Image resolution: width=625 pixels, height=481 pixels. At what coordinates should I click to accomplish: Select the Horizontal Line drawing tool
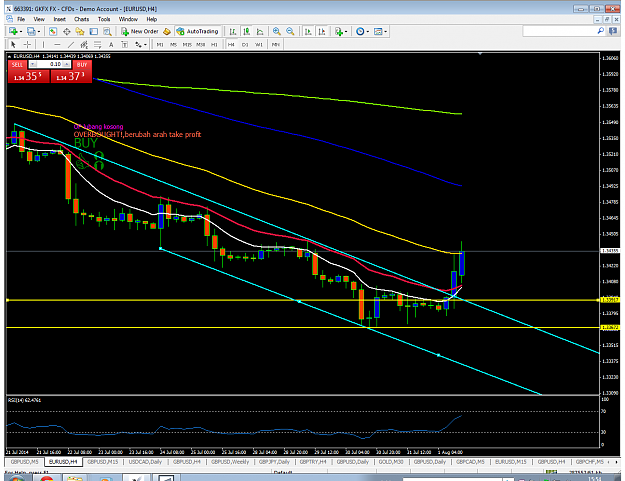click(x=57, y=45)
